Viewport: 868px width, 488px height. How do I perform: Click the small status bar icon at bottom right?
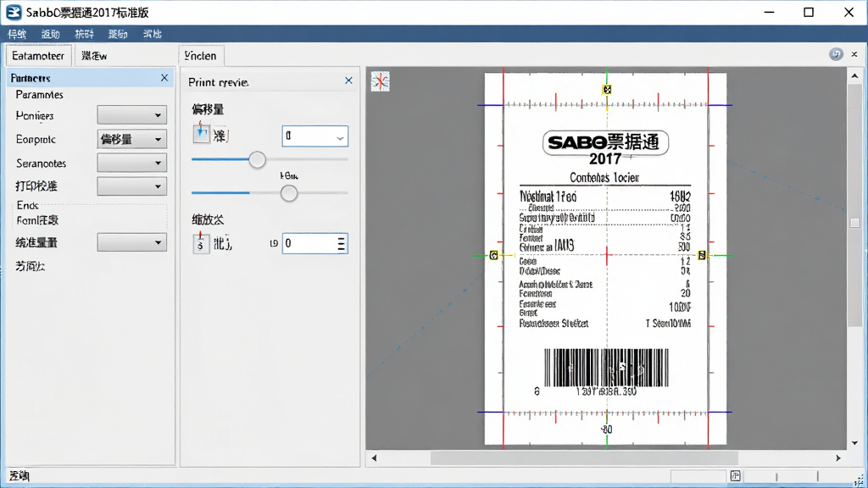pyautogui.click(x=735, y=476)
